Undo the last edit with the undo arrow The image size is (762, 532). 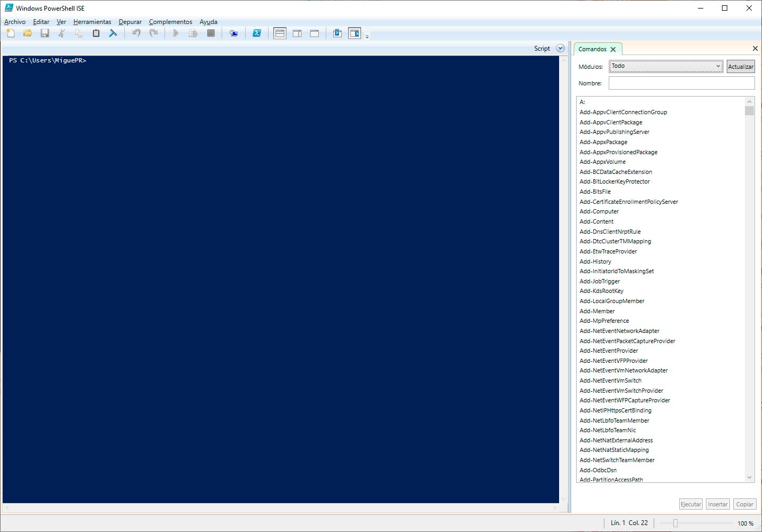136,33
